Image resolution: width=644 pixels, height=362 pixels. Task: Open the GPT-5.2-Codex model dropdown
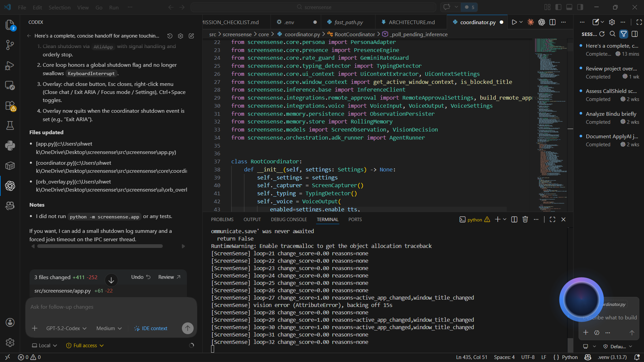[66, 328]
